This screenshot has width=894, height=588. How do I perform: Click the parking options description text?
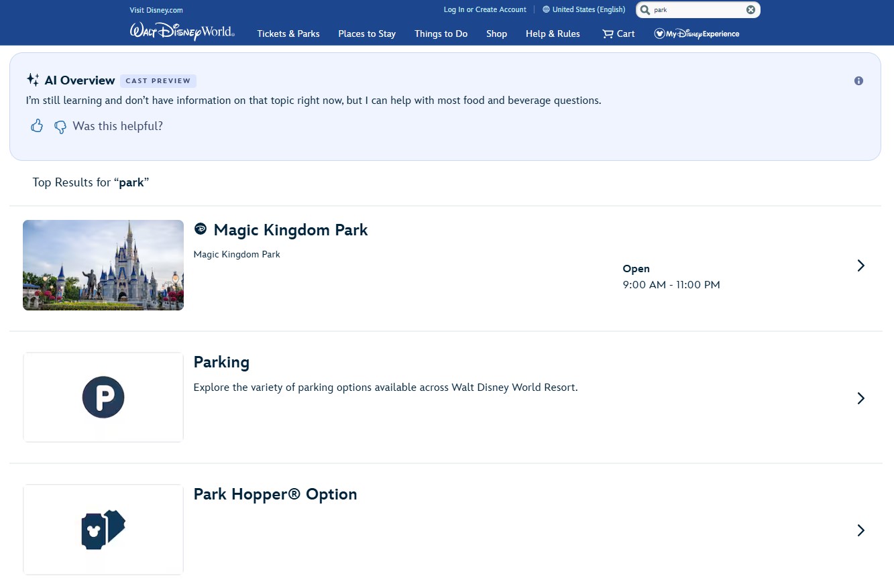click(x=385, y=388)
